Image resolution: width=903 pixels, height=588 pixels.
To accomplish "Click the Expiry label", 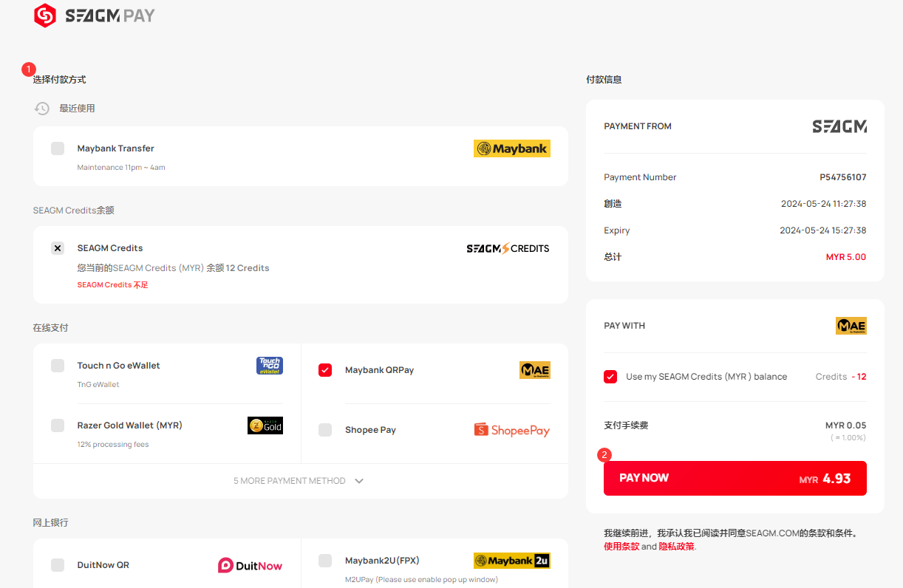I will click(617, 230).
